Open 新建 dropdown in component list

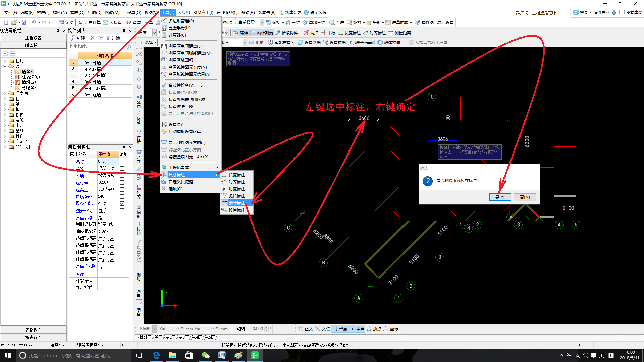point(79,38)
